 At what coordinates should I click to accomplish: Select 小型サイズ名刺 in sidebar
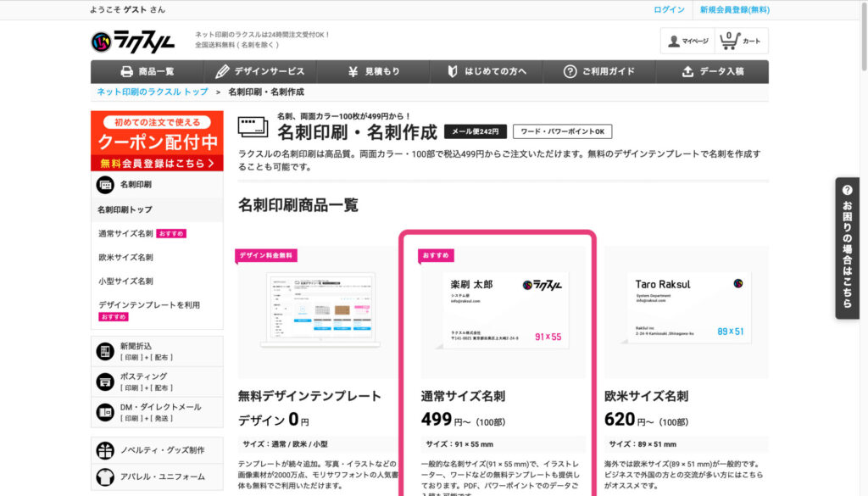click(125, 281)
